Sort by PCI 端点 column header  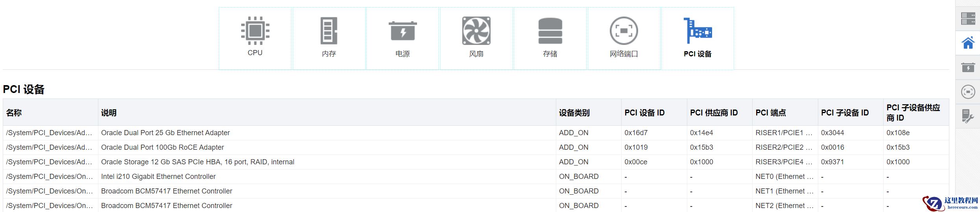pyautogui.click(x=785, y=113)
